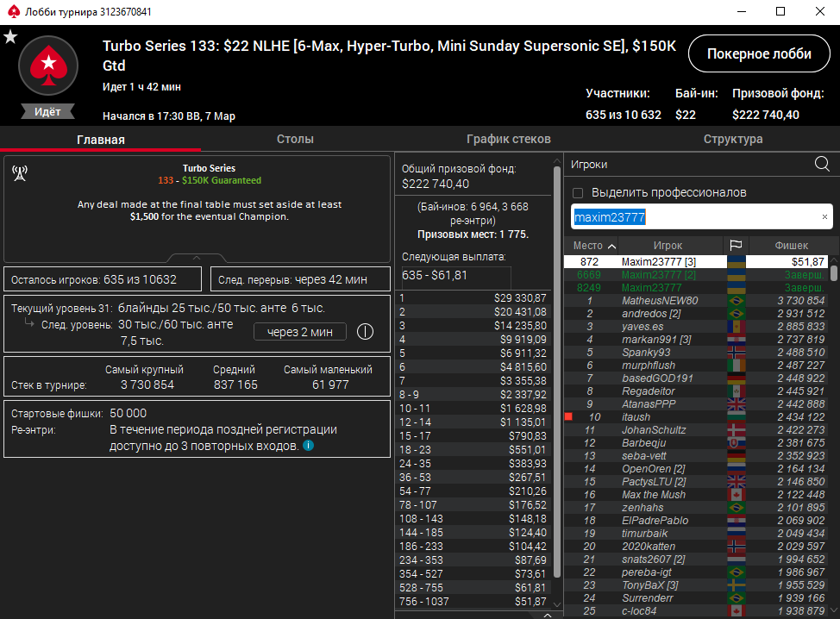This screenshot has height=619, width=840.
Task: Select player row snats2607 [2]
Action: [697, 559]
